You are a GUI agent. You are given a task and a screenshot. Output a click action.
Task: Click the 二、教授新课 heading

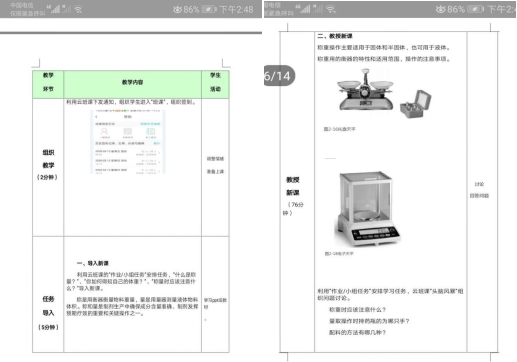[x=335, y=36]
